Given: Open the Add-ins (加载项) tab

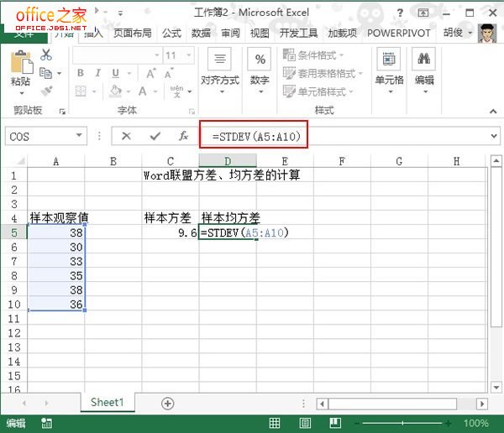Looking at the screenshot, I should coord(343,33).
